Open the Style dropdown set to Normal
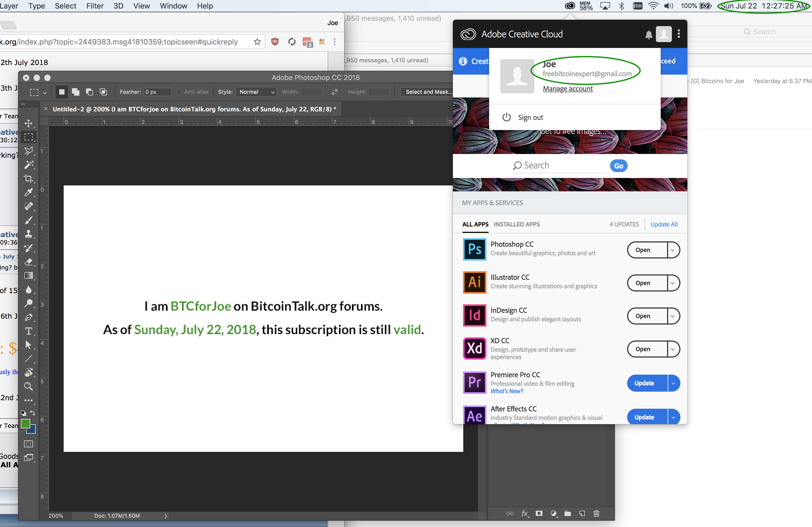The image size is (812, 527). pyautogui.click(x=256, y=92)
